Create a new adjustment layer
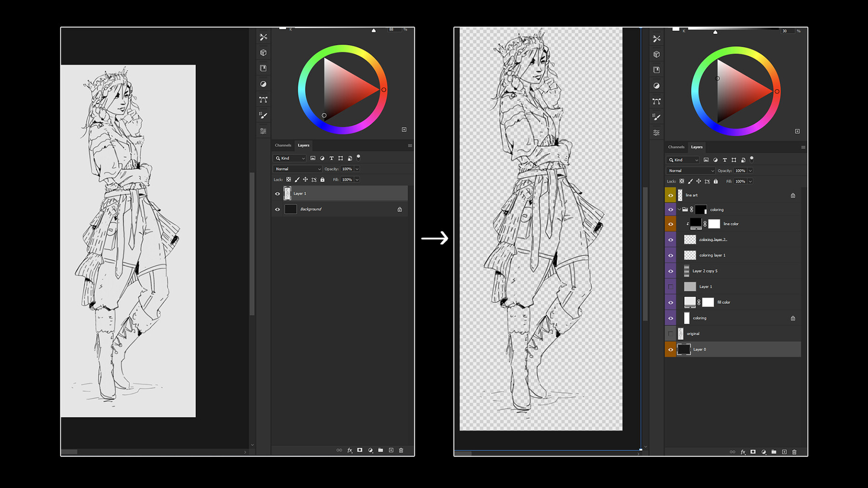 370,450
